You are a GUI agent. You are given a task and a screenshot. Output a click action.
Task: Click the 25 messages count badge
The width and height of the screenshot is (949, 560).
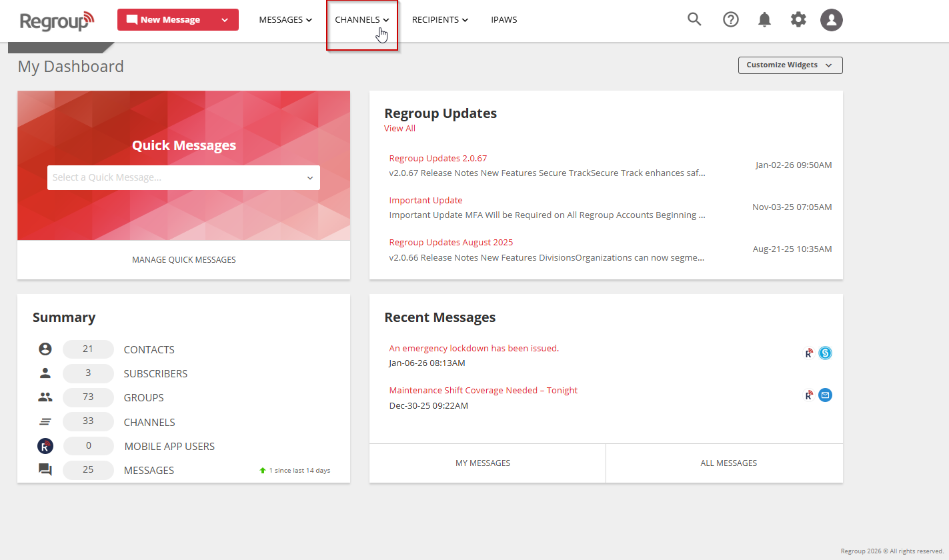tap(88, 470)
